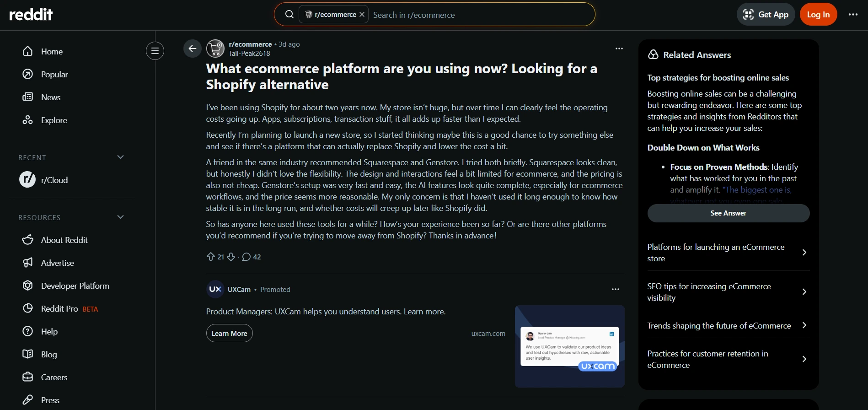
Task: Click the Reddit logo
Action: click(x=31, y=15)
